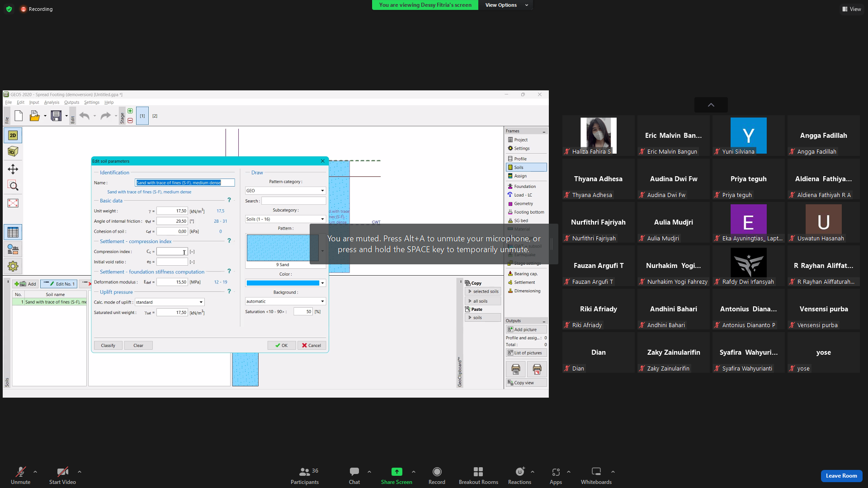Screen dimensions: 868x488
Task: Open the Zoom Apps icon
Action: tap(556, 476)
